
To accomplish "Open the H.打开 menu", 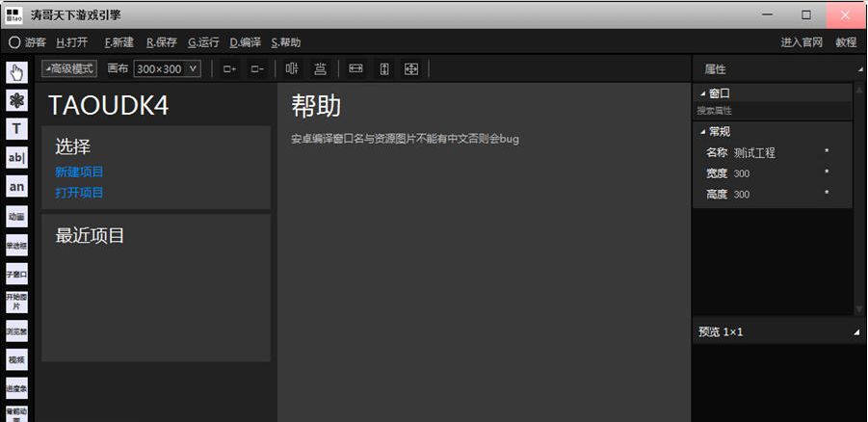I will (72, 42).
